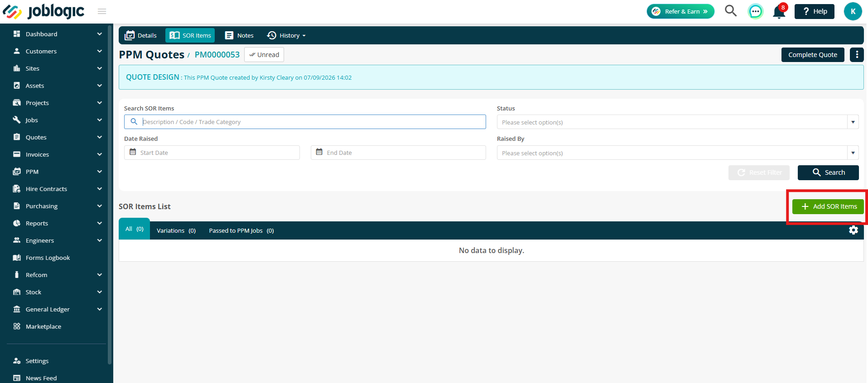Click the Reports pie chart icon
Screen dimensions: 868x383
[17, 223]
